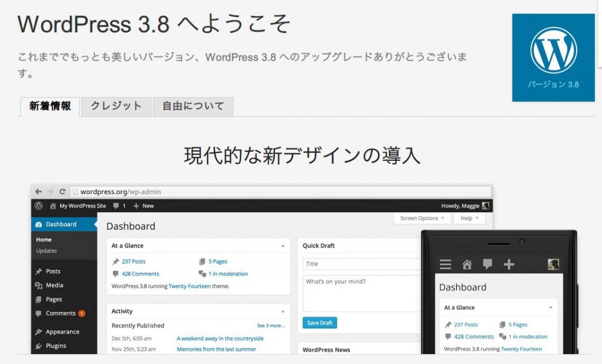Tap the hamburger menu icon on phone
602x364 pixels.
[446, 265]
